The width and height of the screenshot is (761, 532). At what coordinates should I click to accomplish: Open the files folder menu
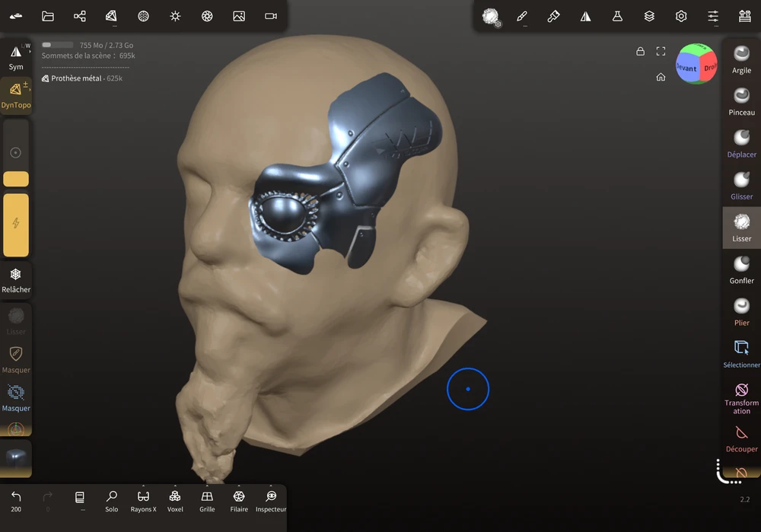(48, 16)
